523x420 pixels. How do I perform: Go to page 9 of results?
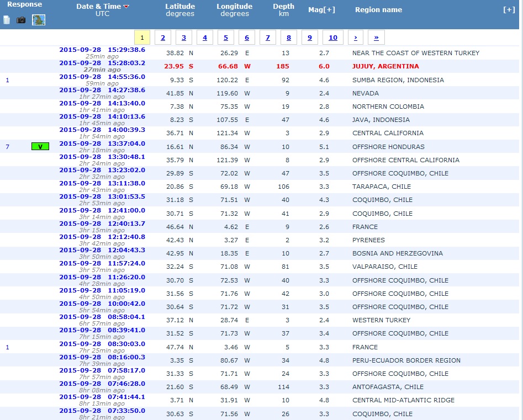pos(310,38)
